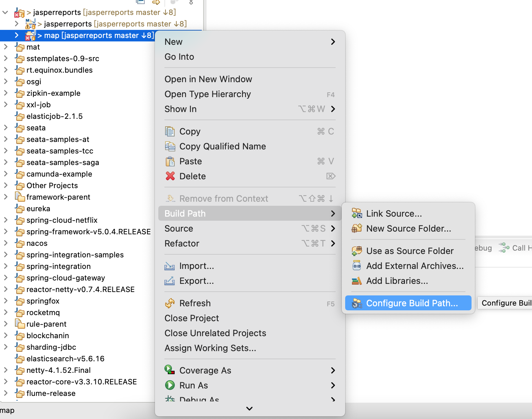Click the Use as Source Folder icon

[x=357, y=251]
